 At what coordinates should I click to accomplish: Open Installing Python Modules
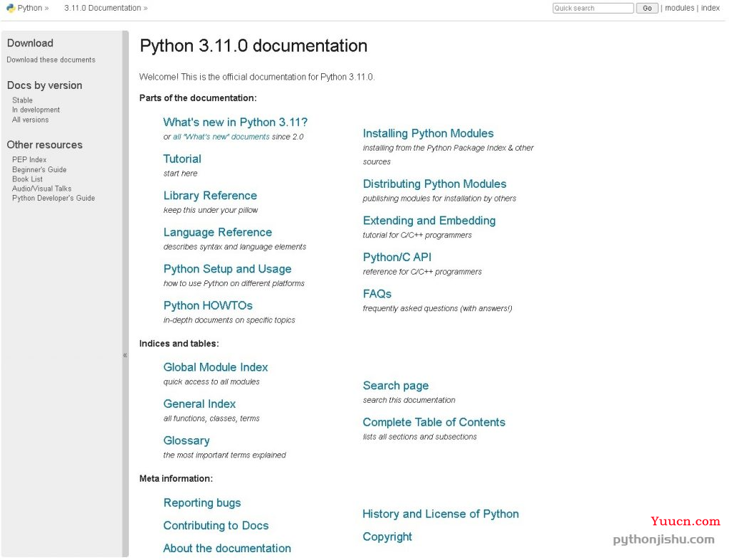point(428,133)
